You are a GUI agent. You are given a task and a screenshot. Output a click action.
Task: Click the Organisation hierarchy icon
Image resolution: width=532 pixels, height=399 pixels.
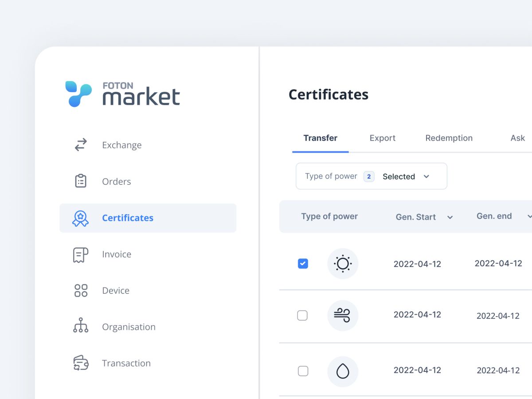coord(81,325)
